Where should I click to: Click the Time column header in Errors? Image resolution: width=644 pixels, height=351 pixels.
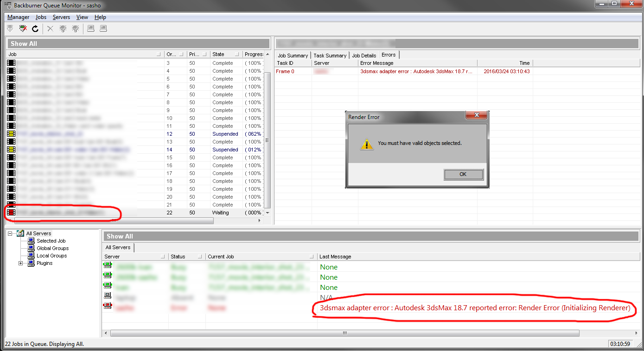505,63
